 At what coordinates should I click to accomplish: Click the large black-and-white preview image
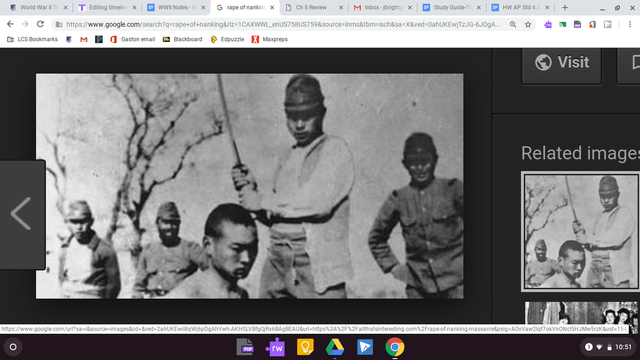[249, 186]
